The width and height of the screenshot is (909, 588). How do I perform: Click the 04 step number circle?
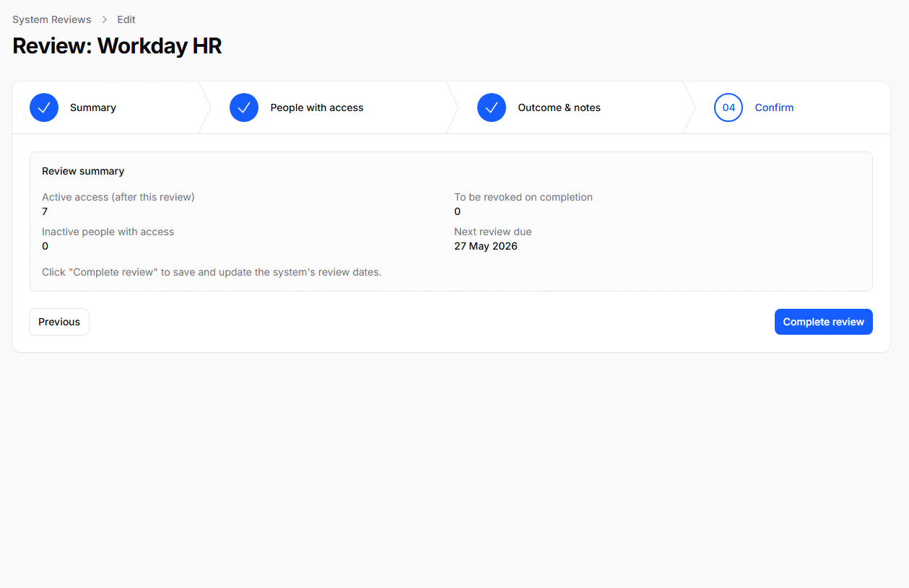tap(728, 107)
